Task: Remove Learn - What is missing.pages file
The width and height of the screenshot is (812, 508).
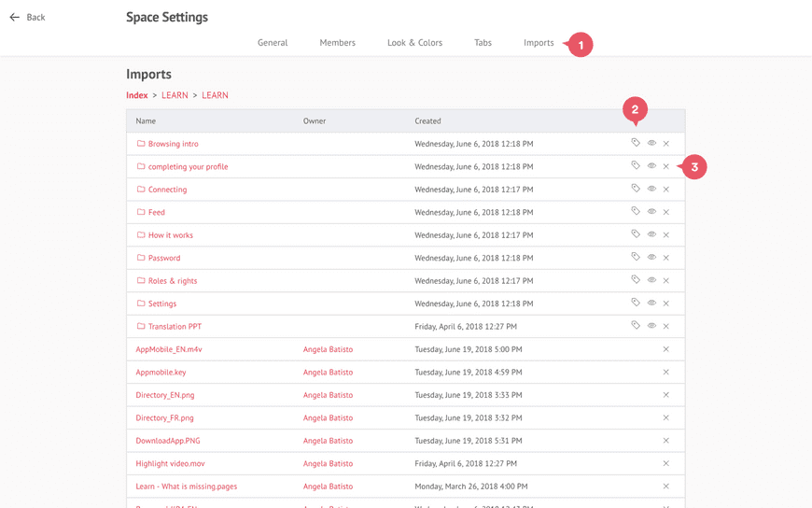Action: [x=666, y=486]
